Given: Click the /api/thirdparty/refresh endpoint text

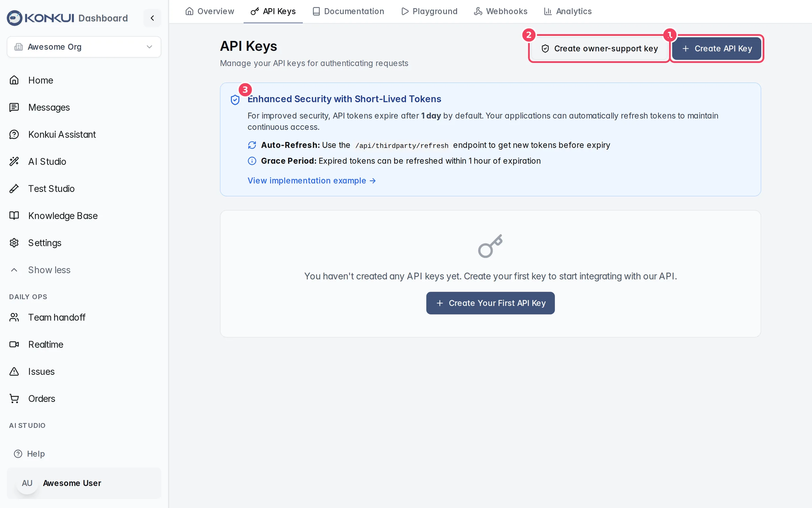Looking at the screenshot, I should [402, 146].
